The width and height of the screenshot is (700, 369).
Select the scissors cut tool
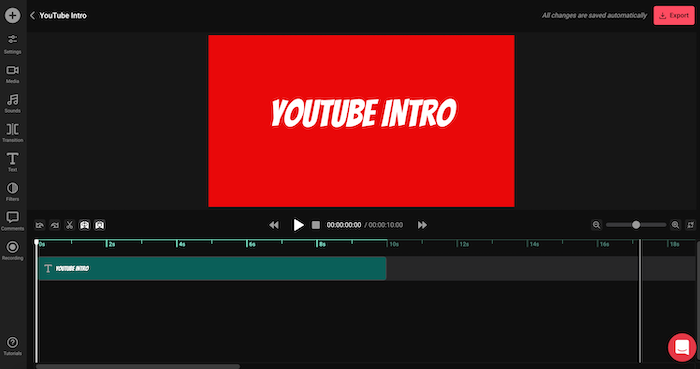[69, 225]
